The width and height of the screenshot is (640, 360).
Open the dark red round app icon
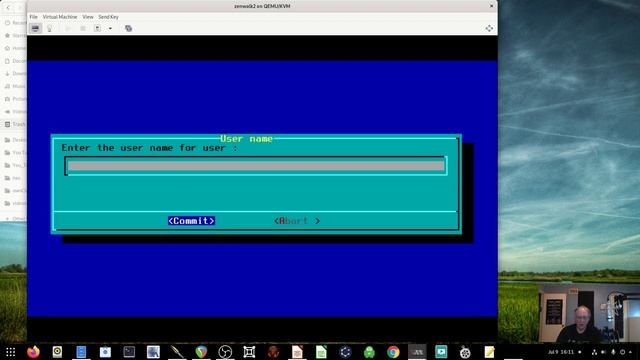pos(273,352)
